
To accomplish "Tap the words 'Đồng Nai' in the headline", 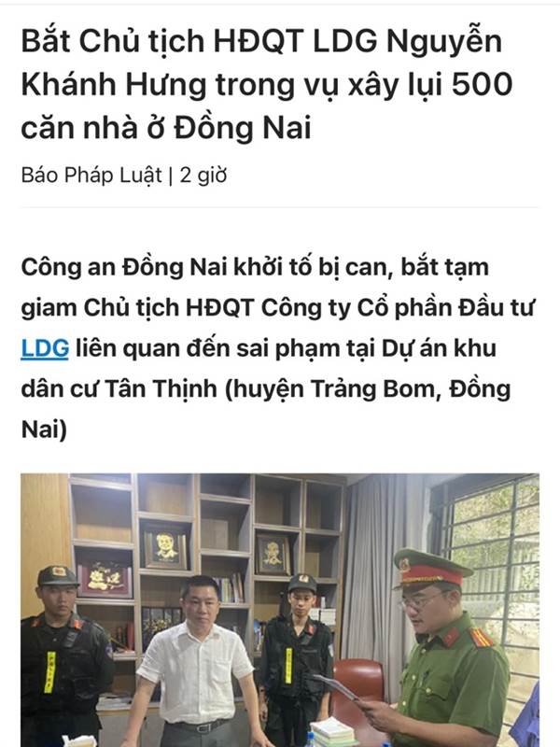I will [243, 127].
